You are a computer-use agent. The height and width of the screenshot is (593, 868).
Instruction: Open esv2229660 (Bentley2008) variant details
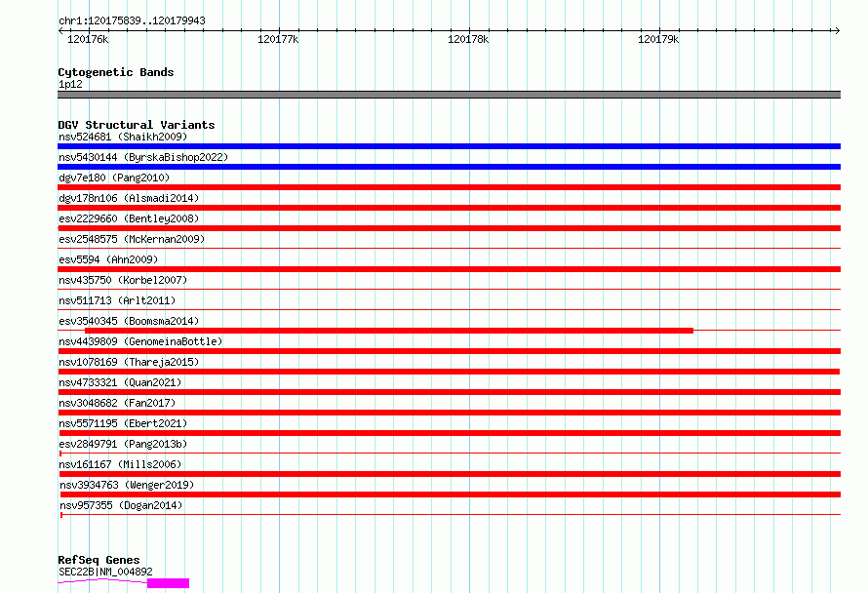coord(129,218)
